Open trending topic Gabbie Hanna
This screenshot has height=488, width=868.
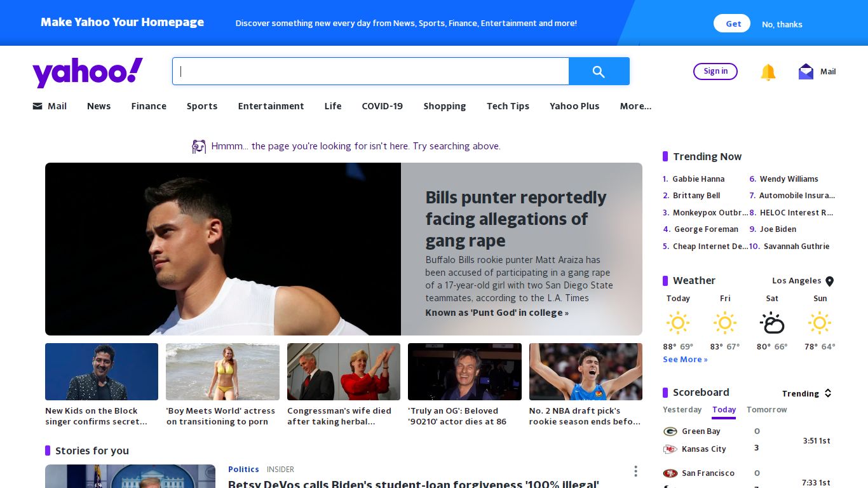click(698, 179)
